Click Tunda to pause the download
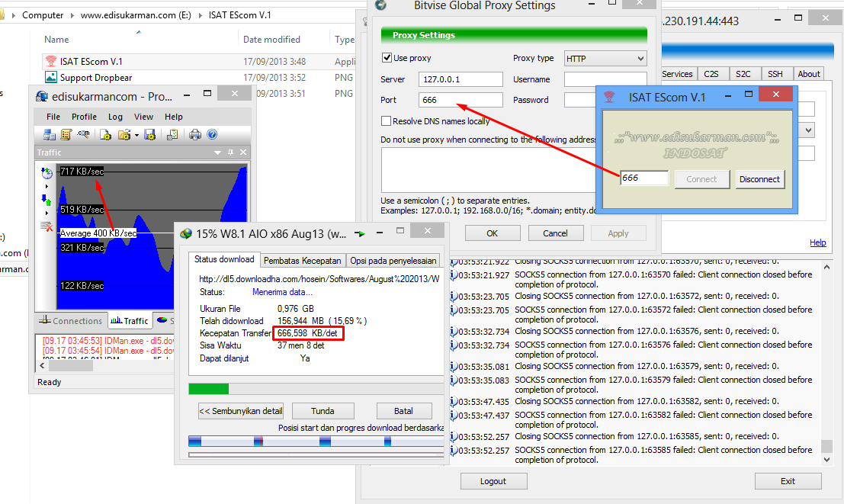Image resolution: width=844 pixels, height=504 pixels. pos(323,411)
